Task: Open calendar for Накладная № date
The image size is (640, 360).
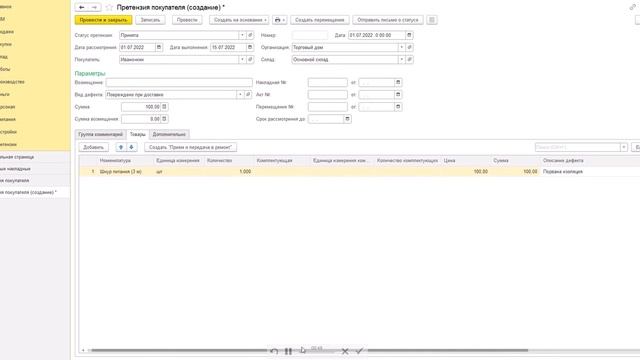Action: click(398, 82)
